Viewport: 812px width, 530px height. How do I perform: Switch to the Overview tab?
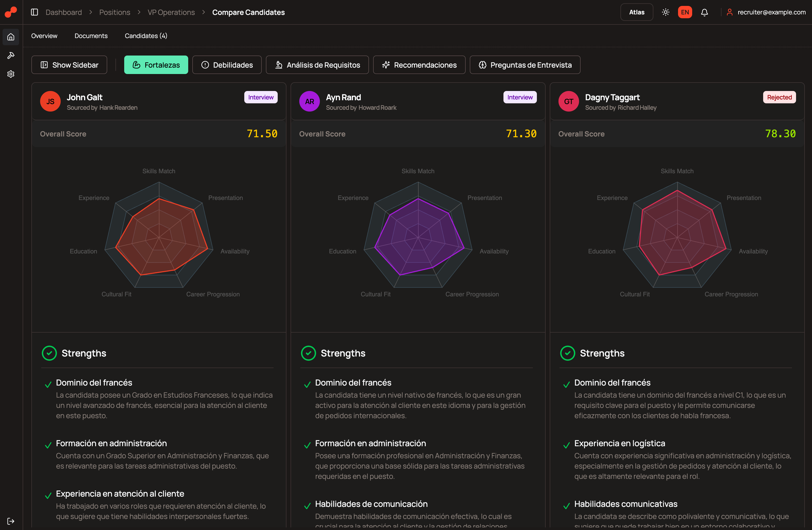coord(44,36)
